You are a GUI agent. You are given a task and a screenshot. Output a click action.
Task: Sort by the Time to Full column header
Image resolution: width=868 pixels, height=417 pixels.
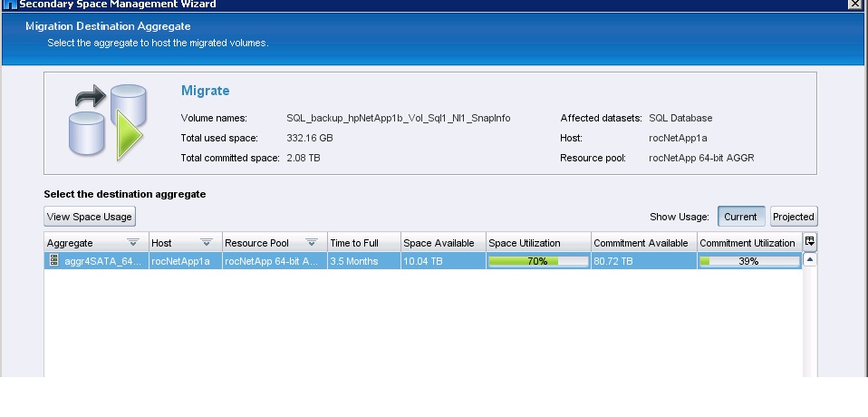[362, 243]
